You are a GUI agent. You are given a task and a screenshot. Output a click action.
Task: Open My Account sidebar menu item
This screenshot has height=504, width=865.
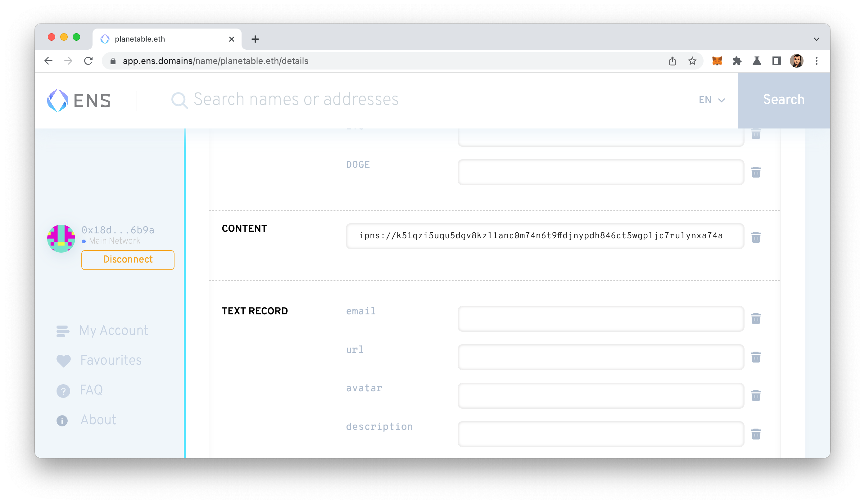[114, 331]
